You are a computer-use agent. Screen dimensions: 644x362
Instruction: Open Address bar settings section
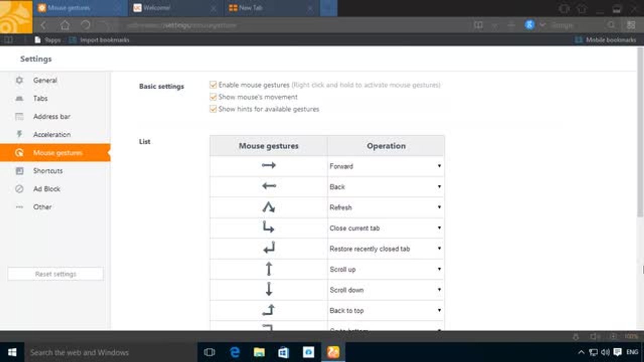pyautogui.click(x=55, y=117)
